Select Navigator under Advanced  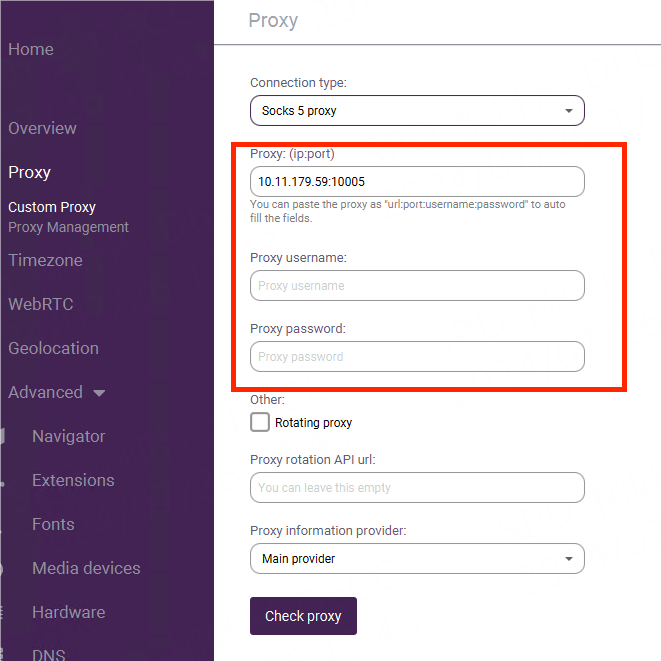[x=68, y=437]
